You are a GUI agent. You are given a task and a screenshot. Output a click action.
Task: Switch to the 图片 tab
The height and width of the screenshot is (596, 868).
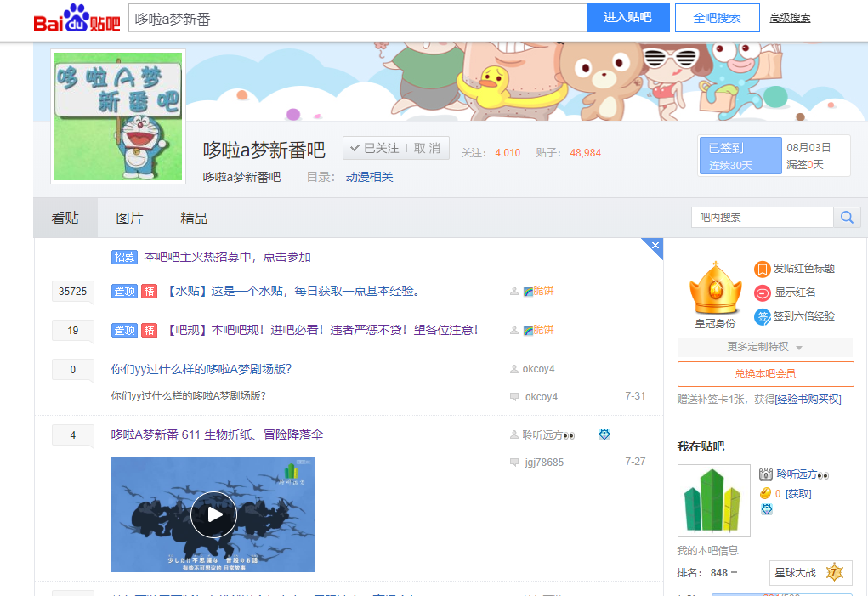pos(129,218)
